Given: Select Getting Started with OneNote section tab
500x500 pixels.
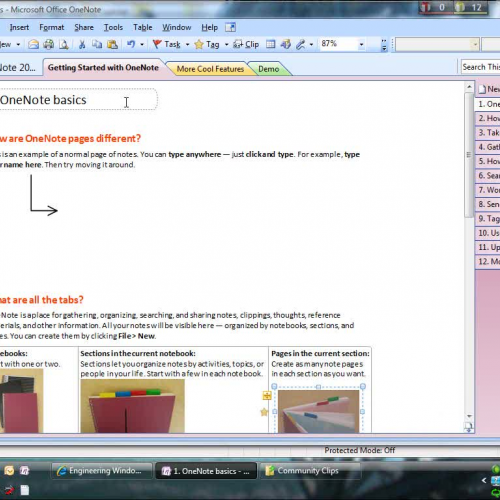Looking at the screenshot, I should coord(103,67).
